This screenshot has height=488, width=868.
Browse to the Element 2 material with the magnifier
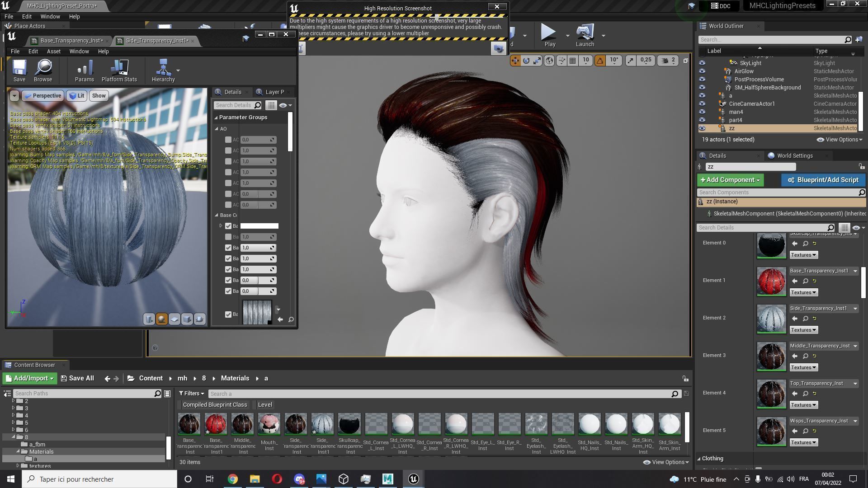click(805, 319)
